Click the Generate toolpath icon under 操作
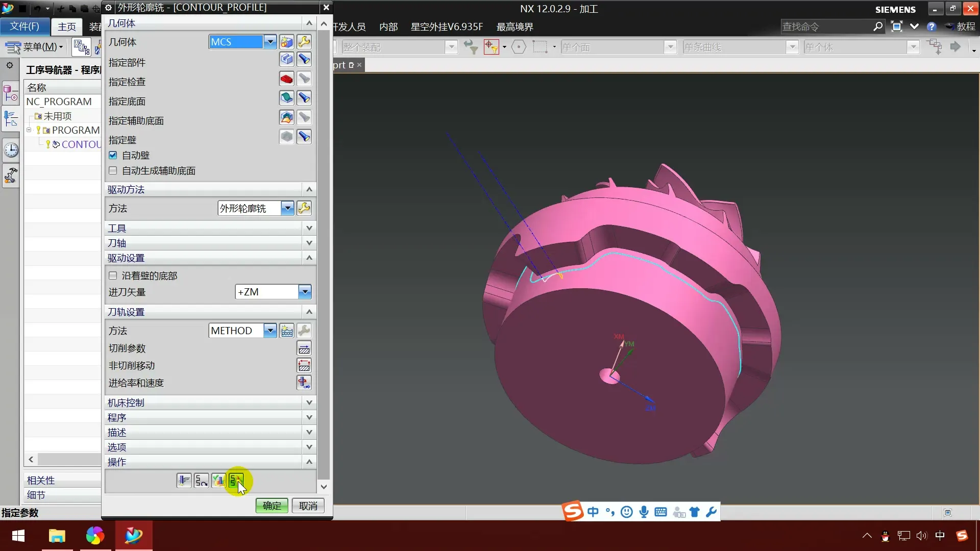 coord(184,481)
